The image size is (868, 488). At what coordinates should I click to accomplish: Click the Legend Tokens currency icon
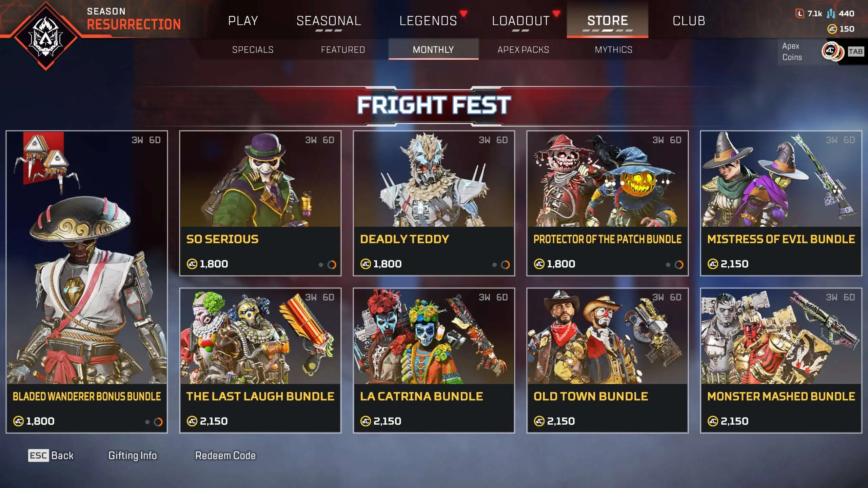click(x=800, y=14)
